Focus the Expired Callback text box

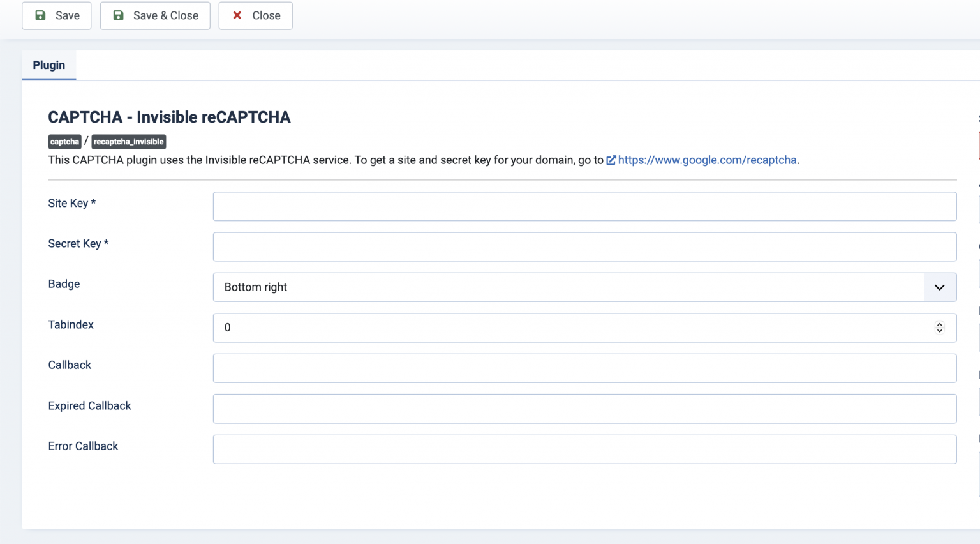[x=584, y=409]
